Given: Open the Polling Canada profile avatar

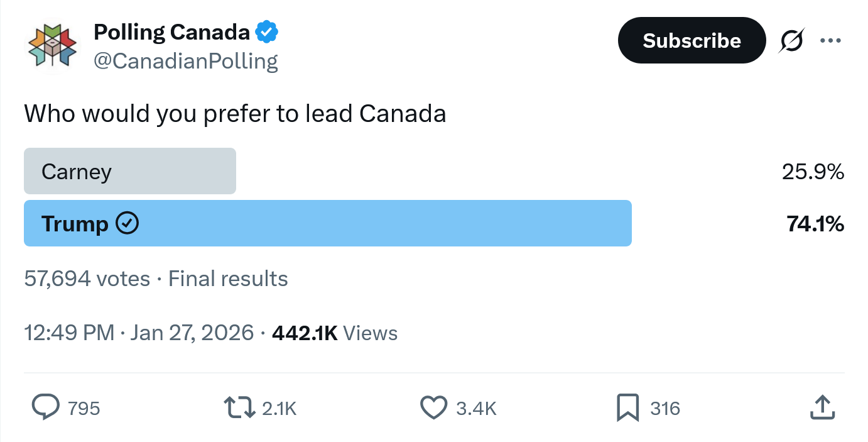Looking at the screenshot, I should 52,45.
